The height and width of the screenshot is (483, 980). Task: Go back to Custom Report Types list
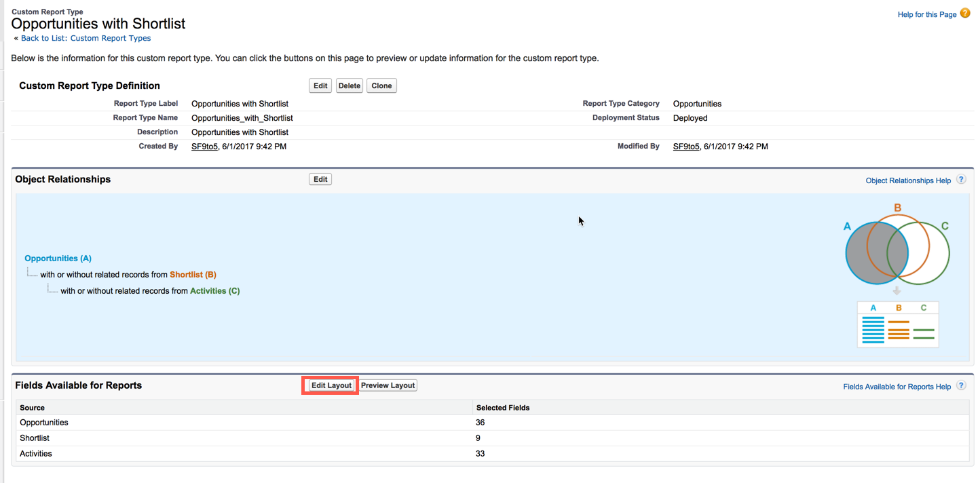coord(86,39)
